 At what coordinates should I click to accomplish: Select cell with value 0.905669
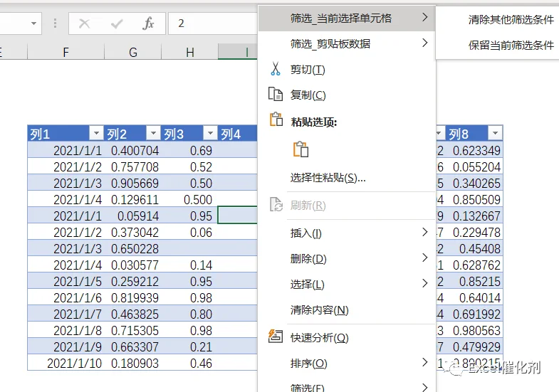coord(132,183)
